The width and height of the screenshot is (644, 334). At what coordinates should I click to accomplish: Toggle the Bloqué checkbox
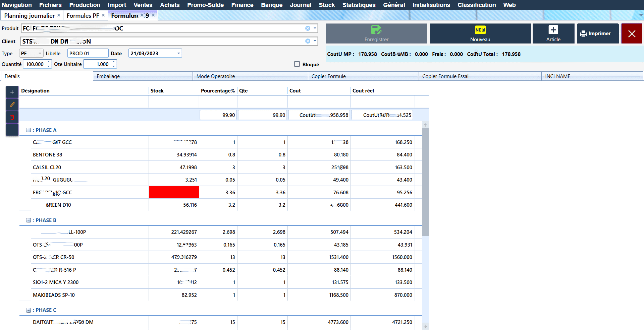pyautogui.click(x=297, y=64)
